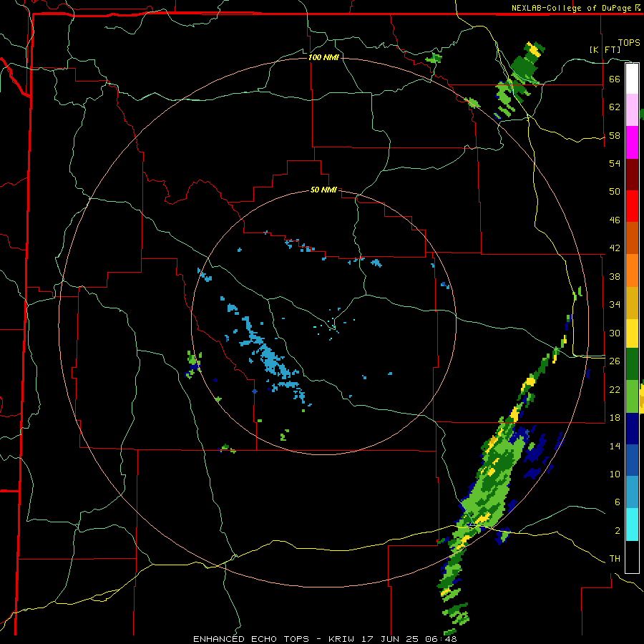644x644 pixels.
Task: Click the medium blue legend swatch between 10 and 14
Action: [x=632, y=460]
